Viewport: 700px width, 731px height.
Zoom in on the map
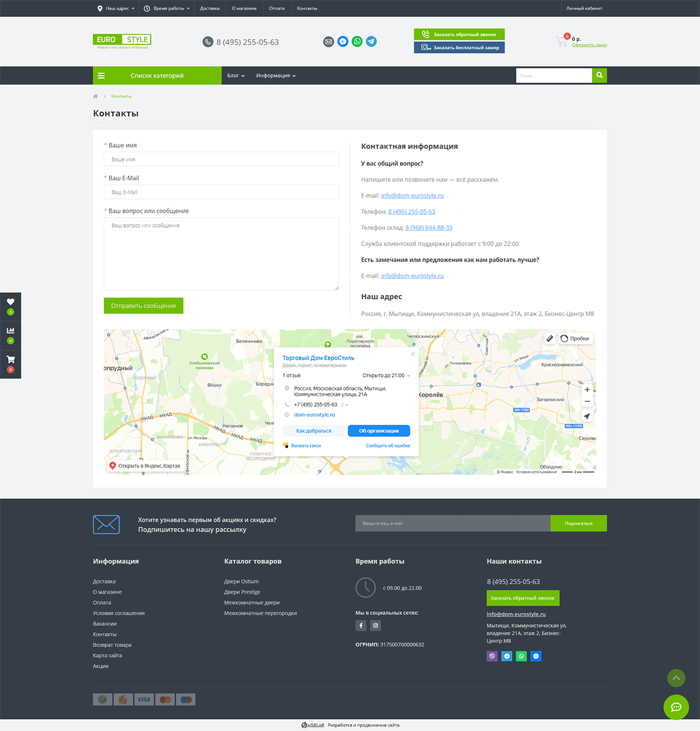(587, 390)
